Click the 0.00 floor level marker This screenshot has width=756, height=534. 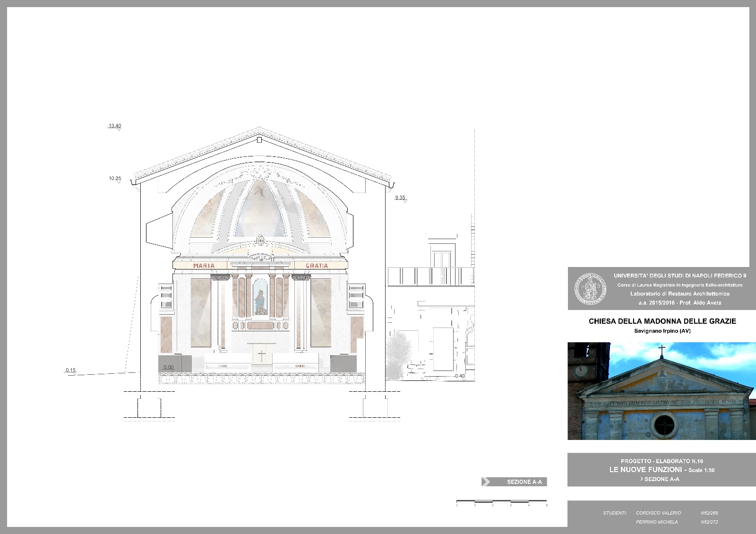[169, 367]
